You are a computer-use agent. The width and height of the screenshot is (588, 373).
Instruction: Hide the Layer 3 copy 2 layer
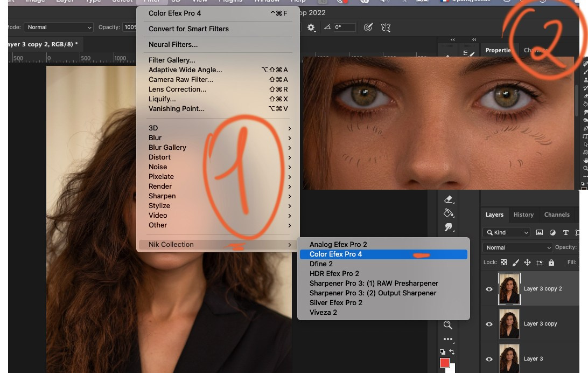(x=489, y=288)
